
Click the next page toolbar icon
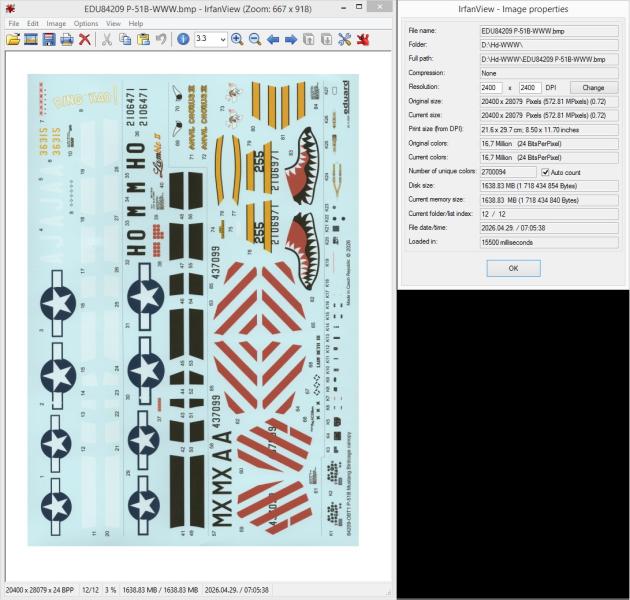point(327,39)
